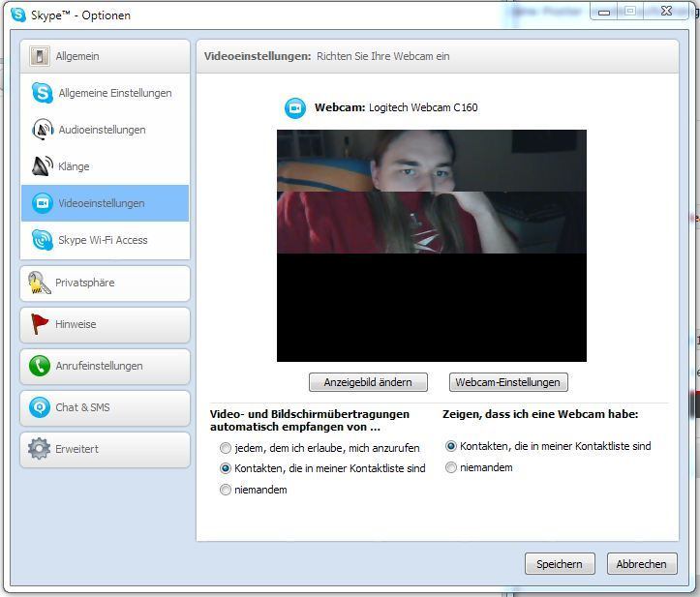Select 'jedem, dem ich erlaube, mich anzurufen'

coord(226,448)
